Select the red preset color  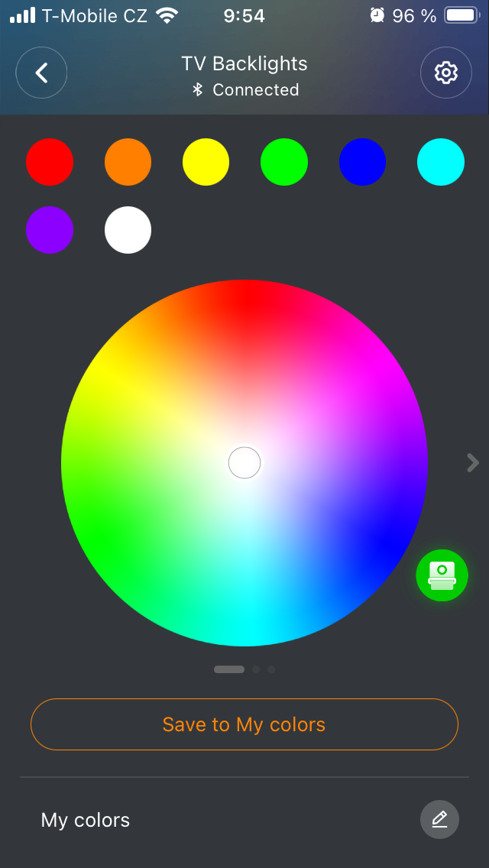click(x=50, y=162)
